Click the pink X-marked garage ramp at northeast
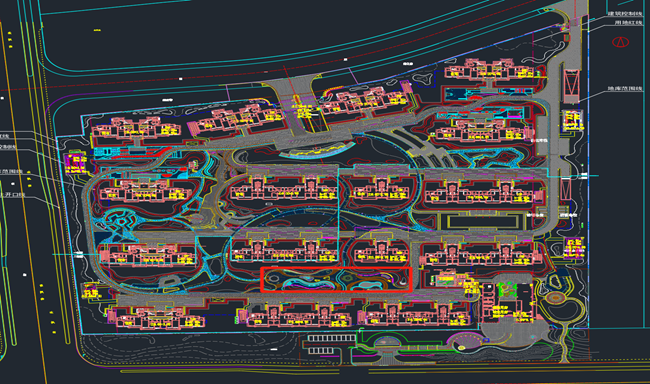This screenshot has height=384, width=650. click(571, 86)
